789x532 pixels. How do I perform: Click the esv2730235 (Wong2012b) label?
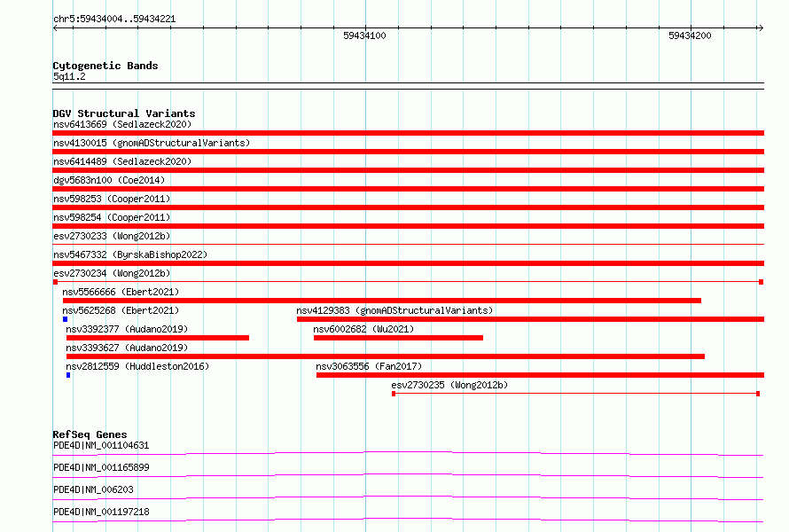coord(449,385)
